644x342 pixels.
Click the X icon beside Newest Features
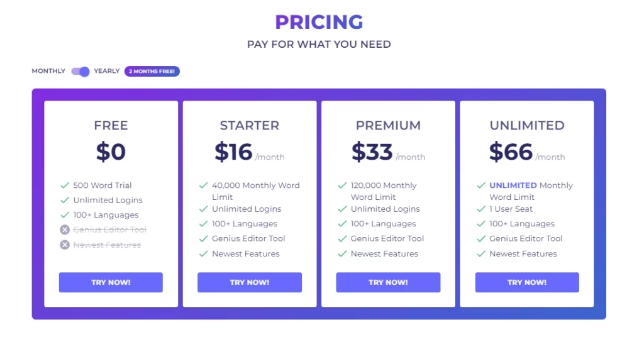65,245
